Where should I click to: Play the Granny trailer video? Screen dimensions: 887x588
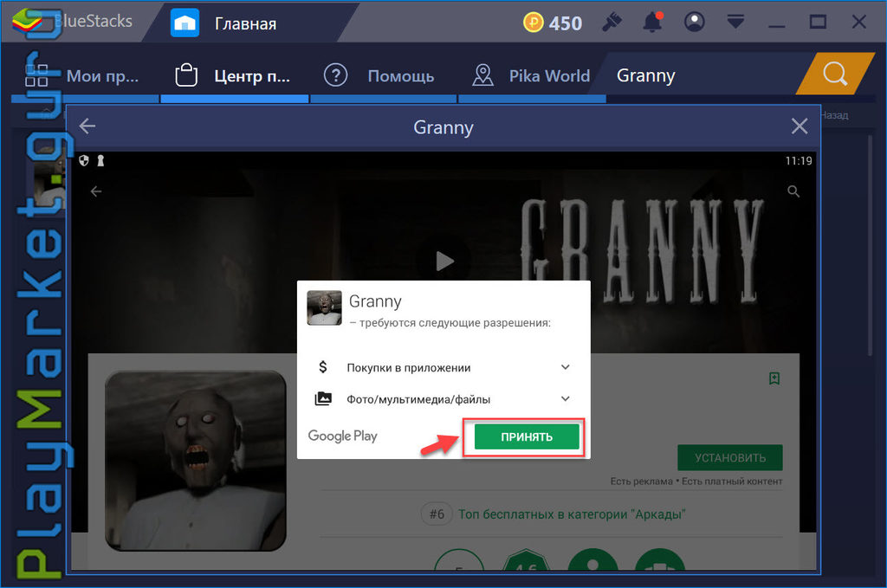point(444,262)
